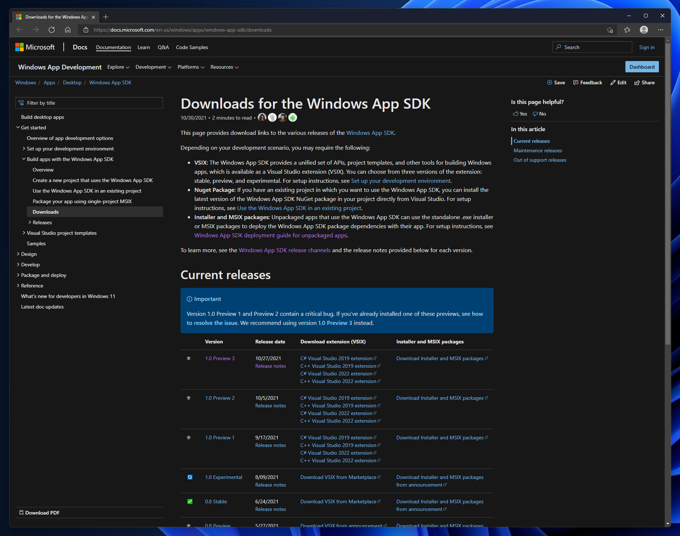Image resolution: width=680 pixels, height=536 pixels.
Task: Click info icon in Important notice
Action: coord(189,299)
